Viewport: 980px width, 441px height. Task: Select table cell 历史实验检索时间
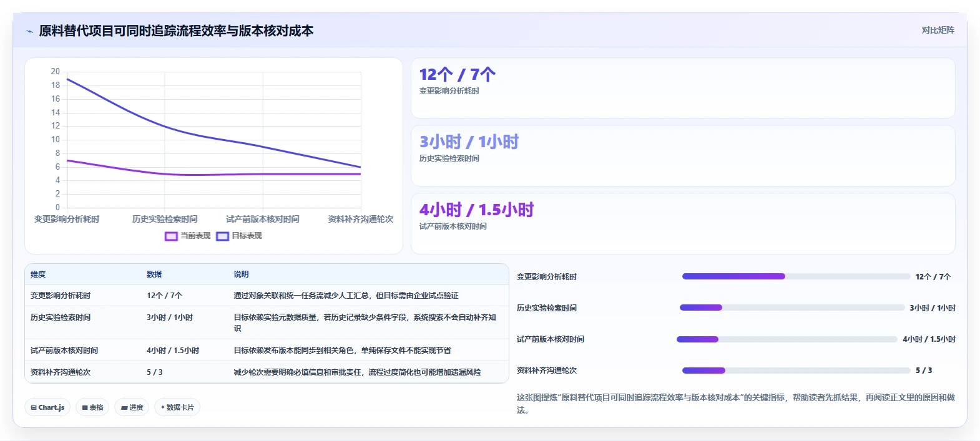(x=61, y=317)
